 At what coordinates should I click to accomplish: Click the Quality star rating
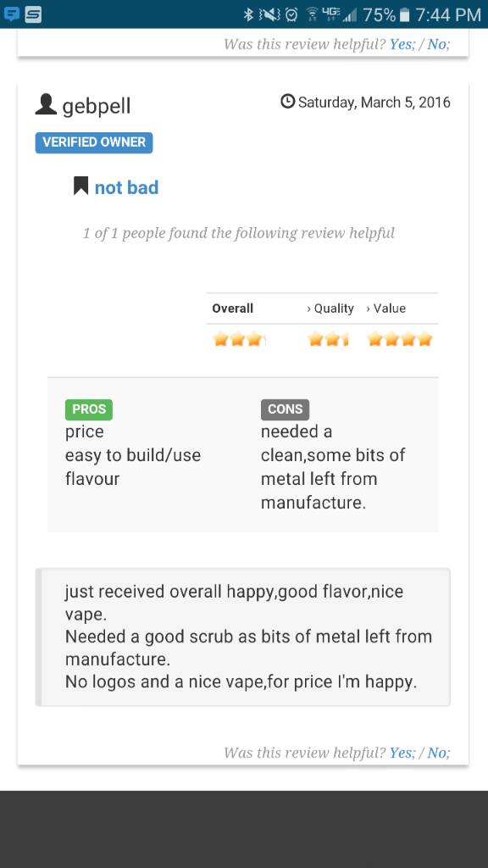328,339
